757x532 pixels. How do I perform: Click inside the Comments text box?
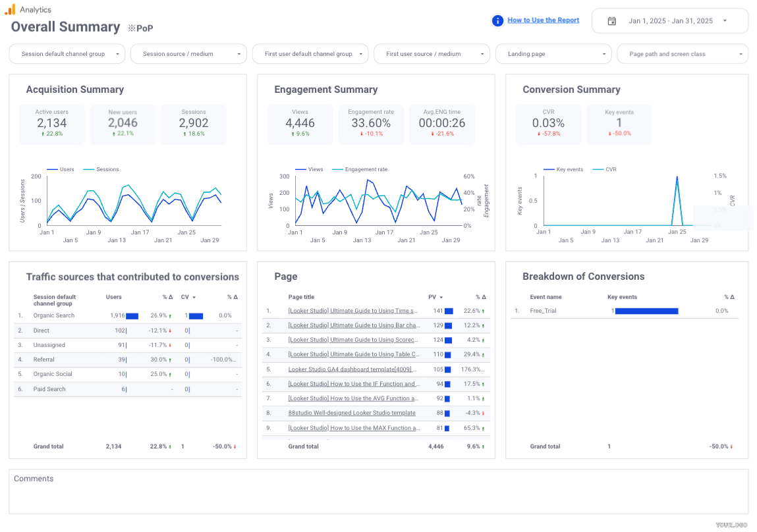pyautogui.click(x=378, y=494)
